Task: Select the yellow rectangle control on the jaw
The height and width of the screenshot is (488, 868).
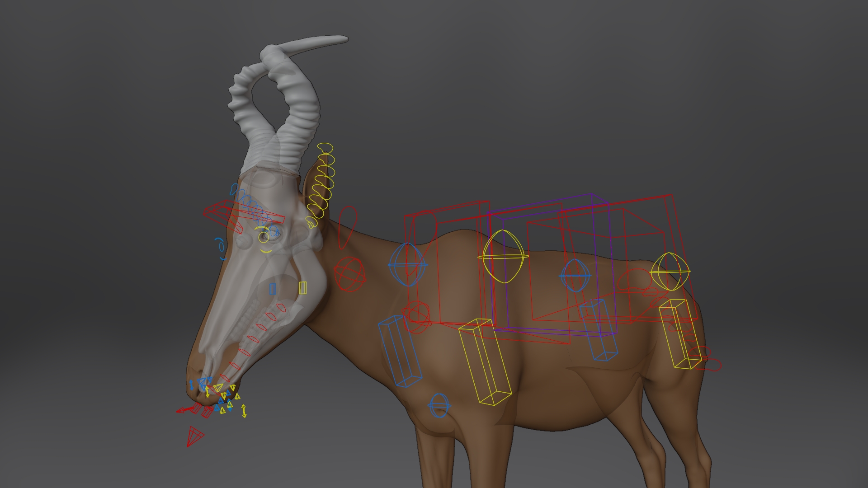Action: [303, 288]
